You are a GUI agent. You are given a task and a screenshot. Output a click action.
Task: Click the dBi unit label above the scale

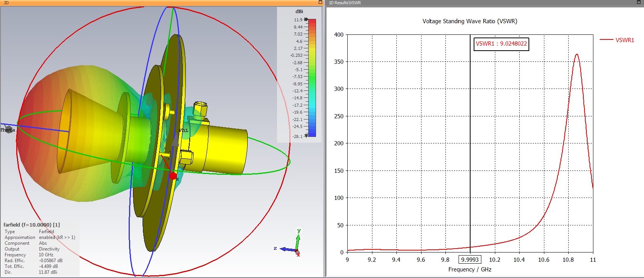point(299,12)
